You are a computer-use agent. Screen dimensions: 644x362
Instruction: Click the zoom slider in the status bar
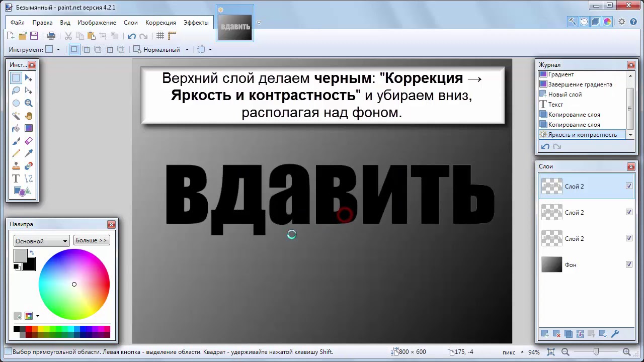pos(596,352)
